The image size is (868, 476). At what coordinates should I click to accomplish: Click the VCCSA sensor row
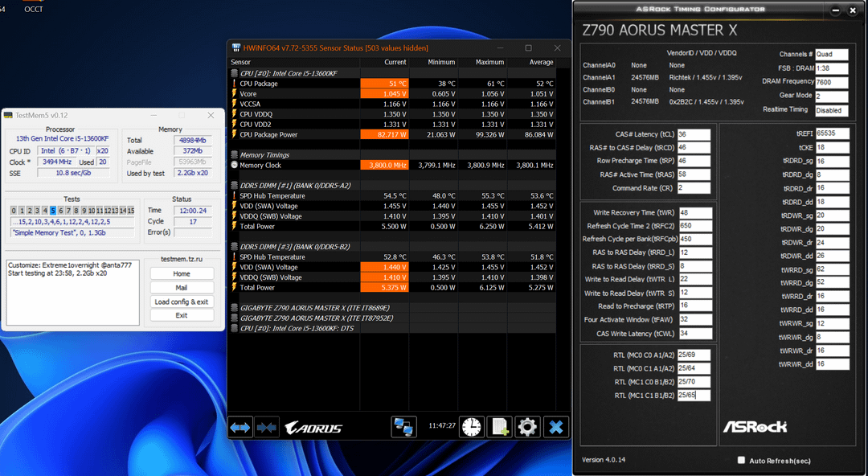click(x=392, y=105)
